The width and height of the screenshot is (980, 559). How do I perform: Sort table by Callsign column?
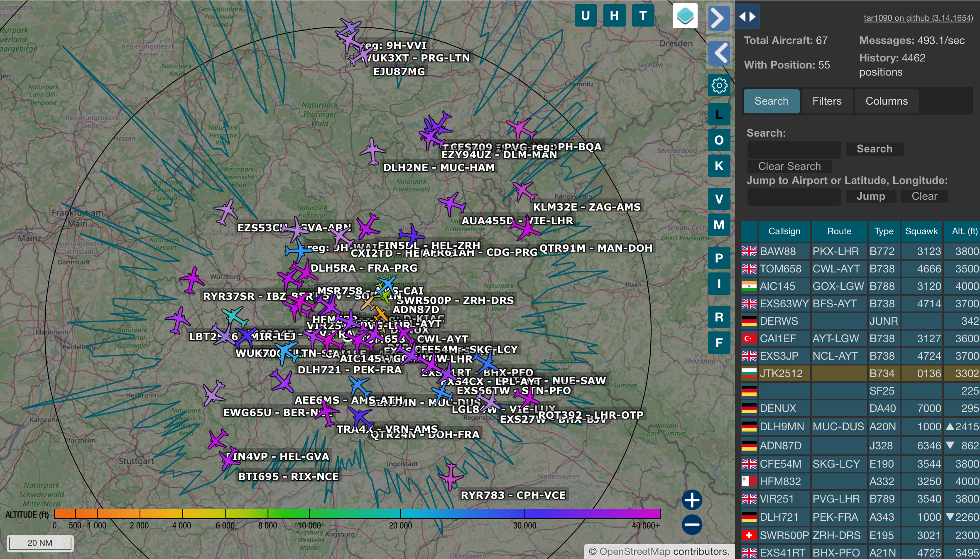click(784, 231)
